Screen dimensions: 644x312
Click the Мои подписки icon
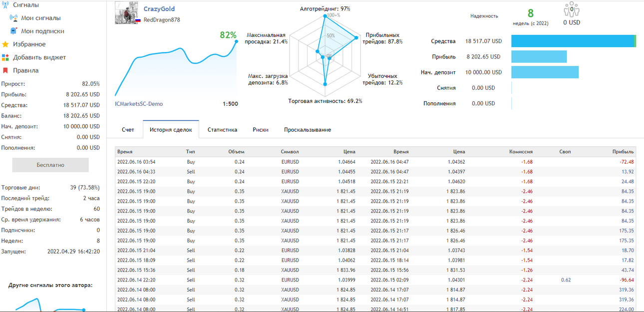[x=13, y=31]
